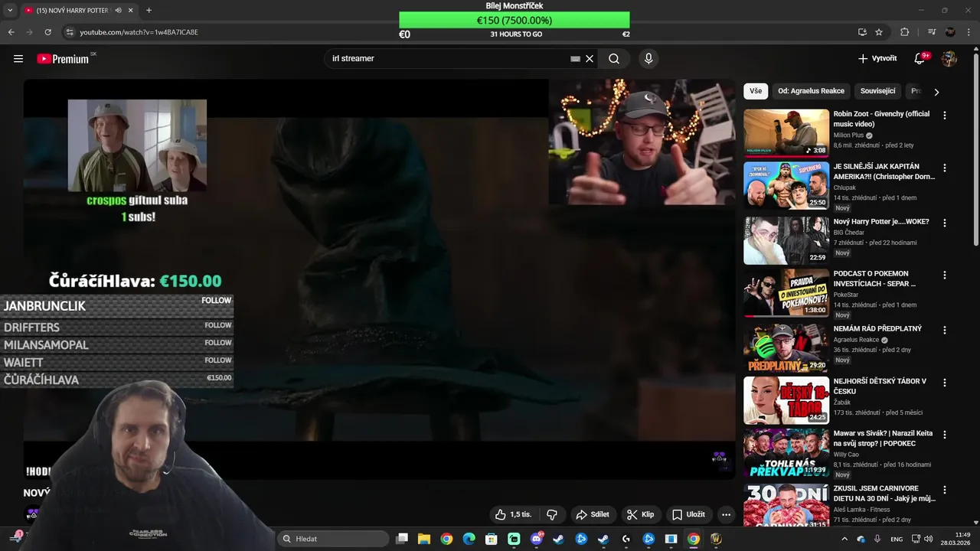The width and height of the screenshot is (980, 551).
Task: Select the 'Od: Agraelus Reakce' chip
Action: pyautogui.click(x=811, y=91)
